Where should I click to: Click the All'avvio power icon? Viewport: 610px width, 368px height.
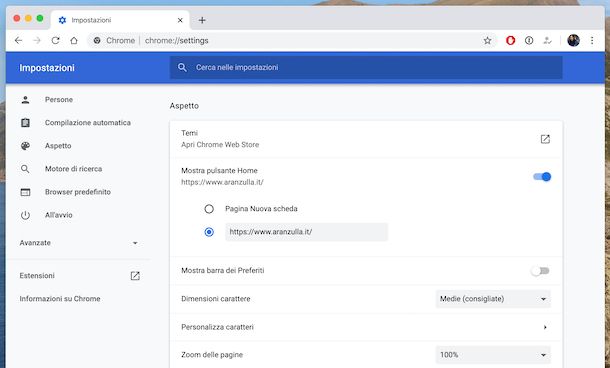click(x=25, y=215)
